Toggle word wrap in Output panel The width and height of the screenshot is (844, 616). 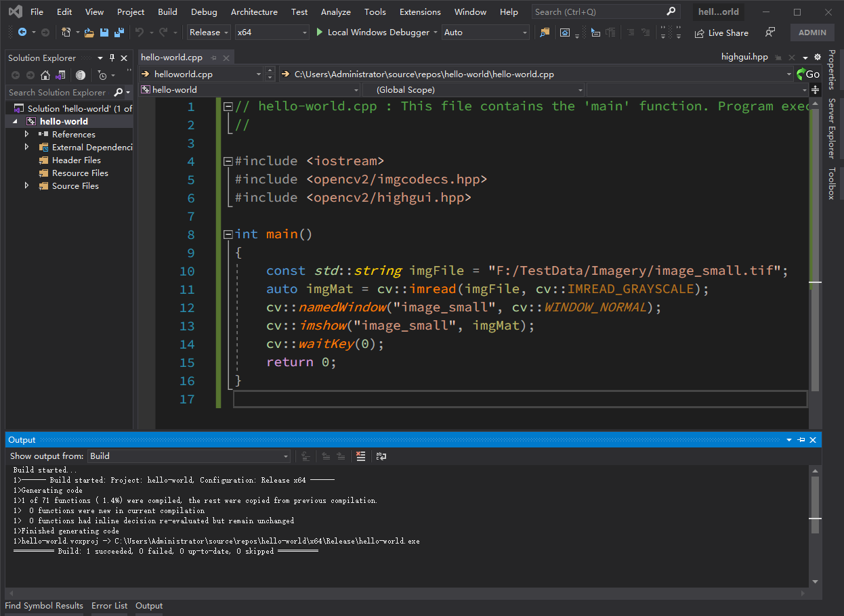381,456
